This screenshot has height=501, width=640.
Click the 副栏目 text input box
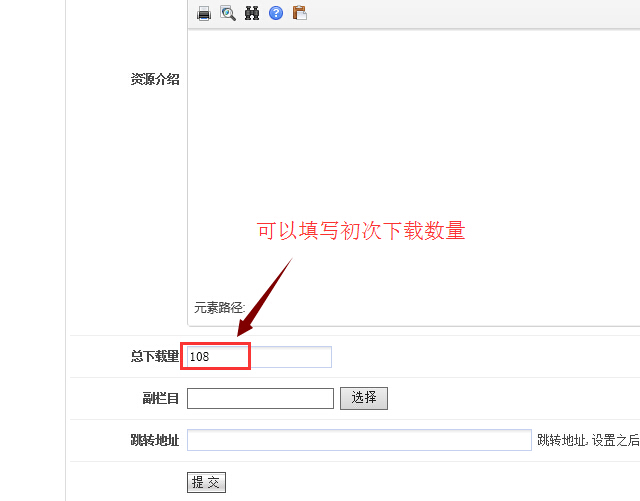260,398
